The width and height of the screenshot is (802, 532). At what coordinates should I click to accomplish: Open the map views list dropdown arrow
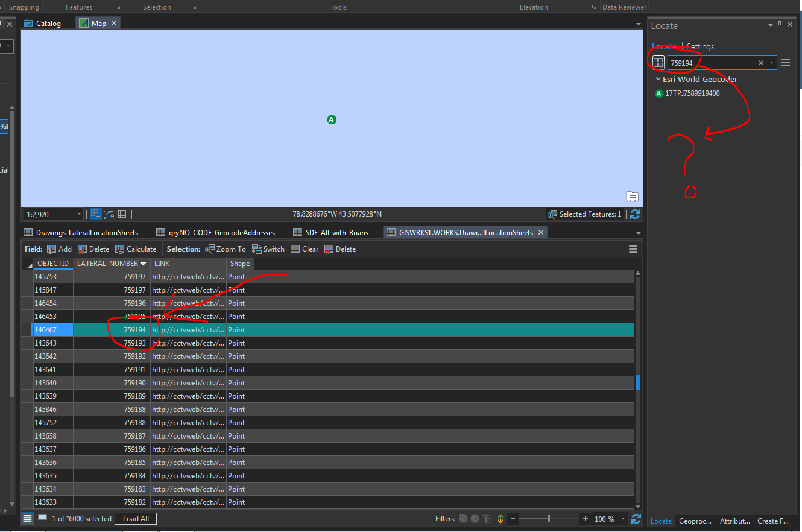click(639, 24)
